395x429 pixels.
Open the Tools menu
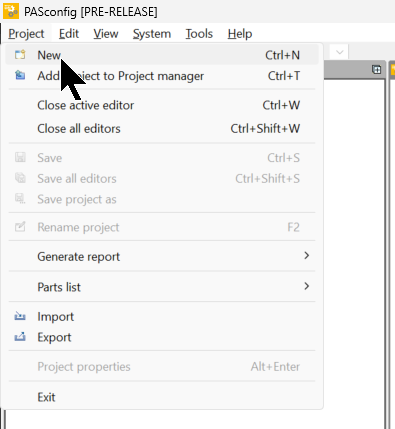pos(199,34)
